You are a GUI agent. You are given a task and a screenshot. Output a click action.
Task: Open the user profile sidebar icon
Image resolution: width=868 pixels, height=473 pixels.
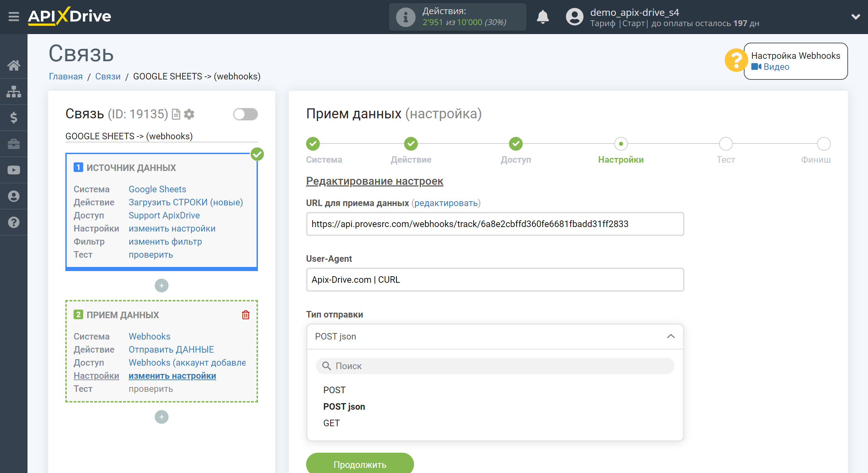14,196
